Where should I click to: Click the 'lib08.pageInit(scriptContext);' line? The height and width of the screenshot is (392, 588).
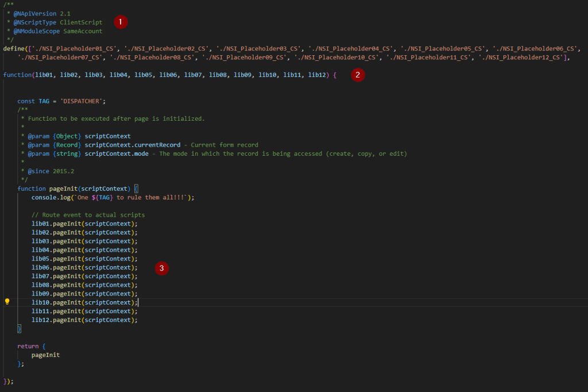point(84,285)
